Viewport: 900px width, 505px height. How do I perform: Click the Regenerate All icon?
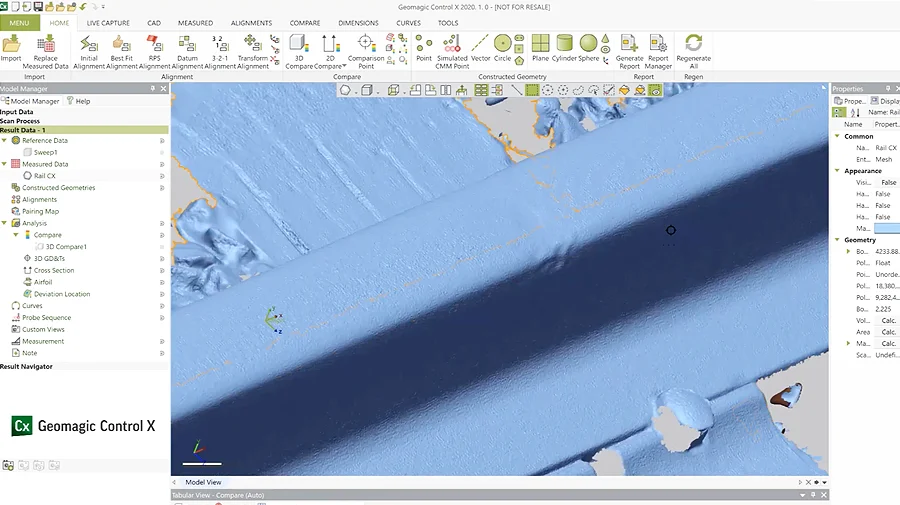point(693,46)
